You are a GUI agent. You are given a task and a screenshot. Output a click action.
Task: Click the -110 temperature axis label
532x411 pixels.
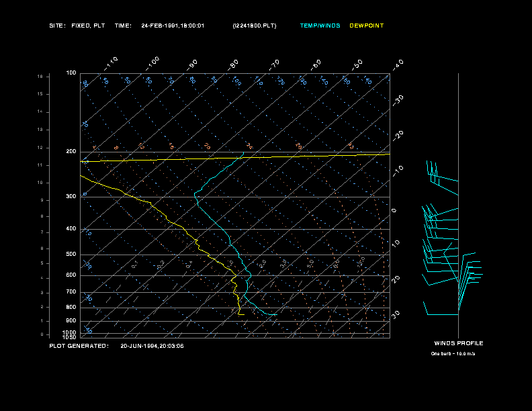[111, 64]
